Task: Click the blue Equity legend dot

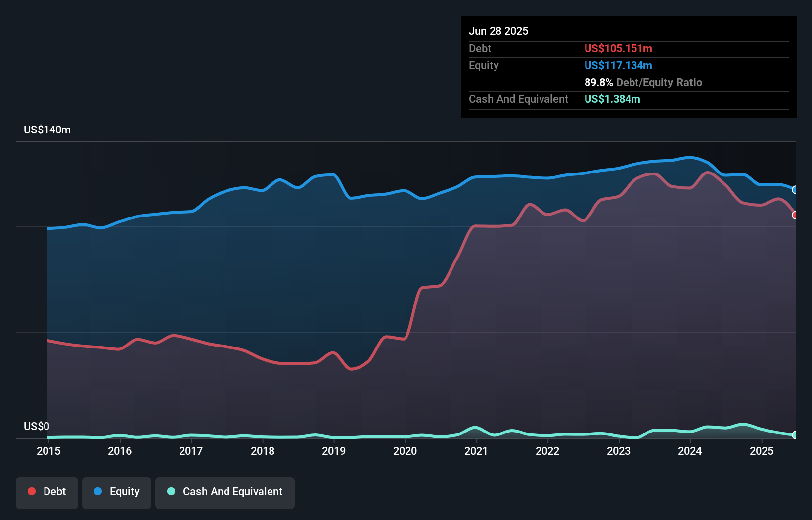Action: (98, 491)
